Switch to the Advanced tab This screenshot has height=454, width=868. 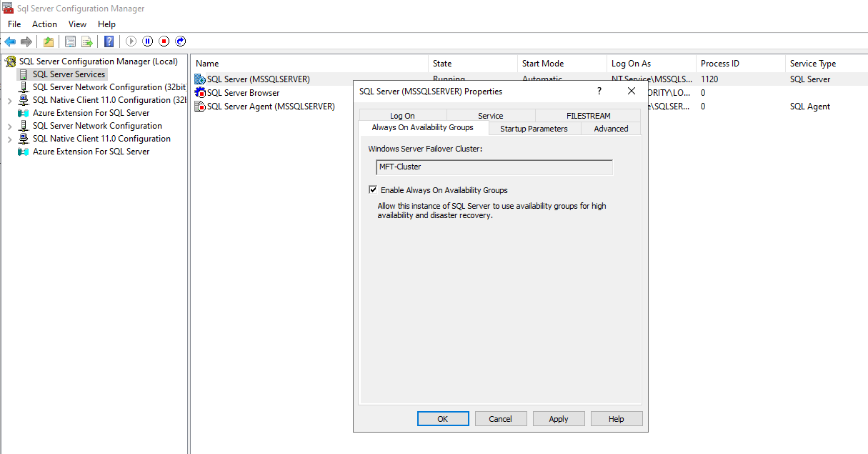coord(612,129)
